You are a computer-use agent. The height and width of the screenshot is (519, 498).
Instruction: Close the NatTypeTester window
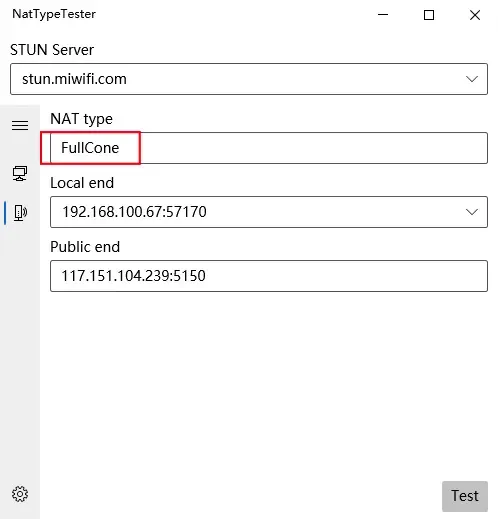point(475,15)
